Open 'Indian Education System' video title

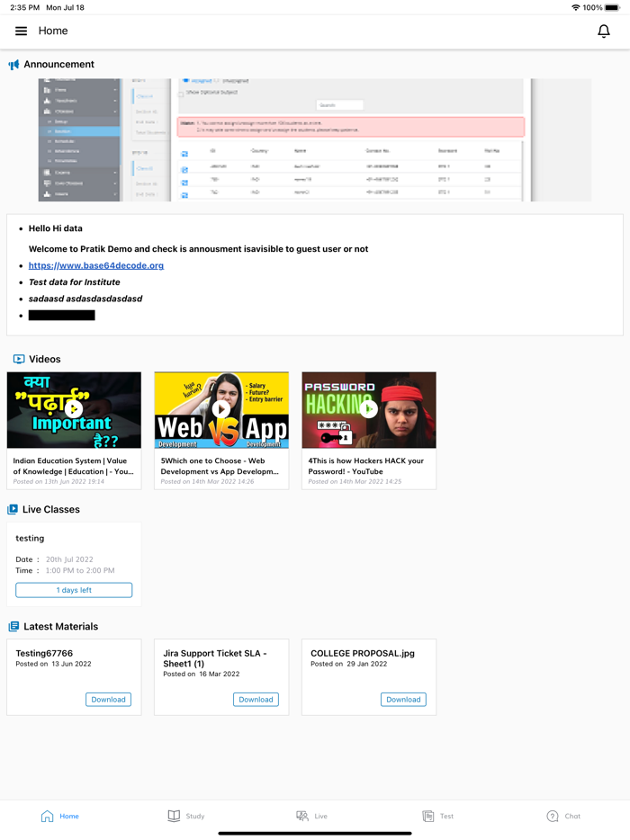pos(74,466)
